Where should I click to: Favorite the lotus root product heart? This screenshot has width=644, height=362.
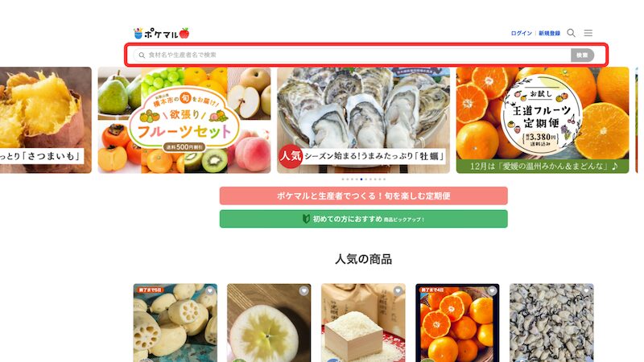210,290
